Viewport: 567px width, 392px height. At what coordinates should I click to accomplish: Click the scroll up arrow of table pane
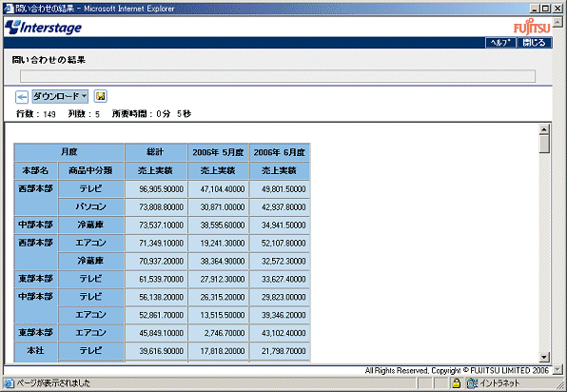pos(544,129)
